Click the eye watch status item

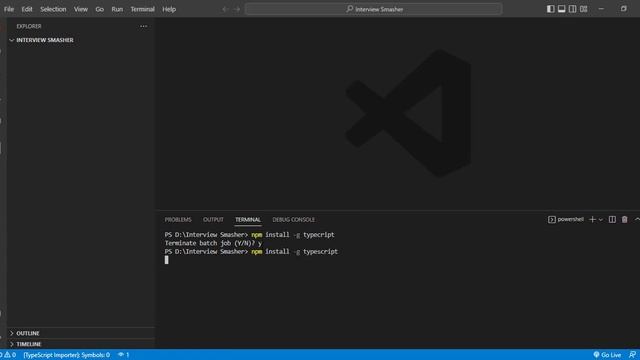pyautogui.click(x=124, y=355)
